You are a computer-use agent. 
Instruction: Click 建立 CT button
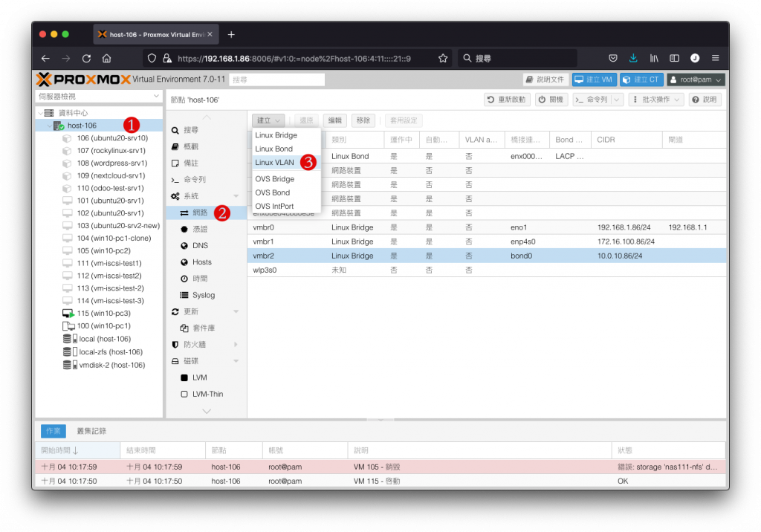tap(641, 80)
